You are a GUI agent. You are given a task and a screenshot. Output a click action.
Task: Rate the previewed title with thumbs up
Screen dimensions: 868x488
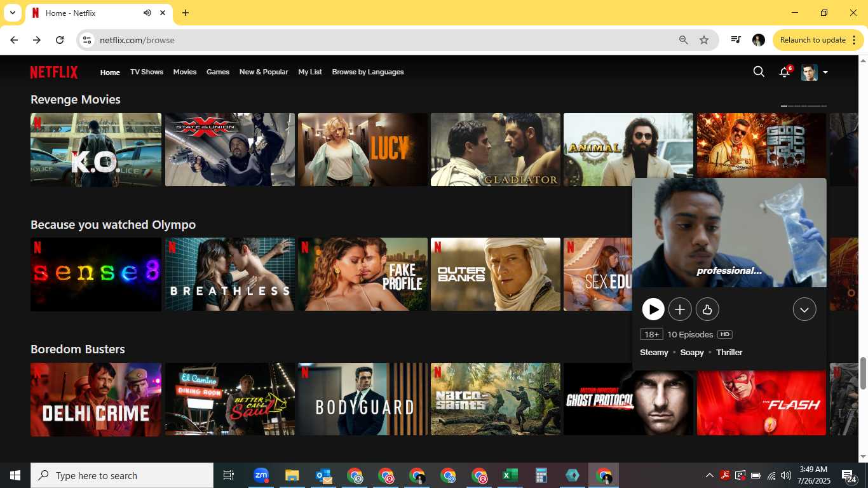coord(707,309)
